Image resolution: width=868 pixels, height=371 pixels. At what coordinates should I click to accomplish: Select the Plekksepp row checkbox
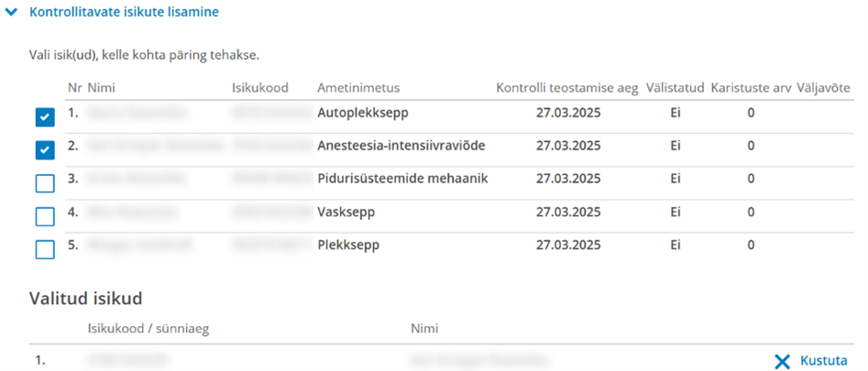(x=45, y=249)
